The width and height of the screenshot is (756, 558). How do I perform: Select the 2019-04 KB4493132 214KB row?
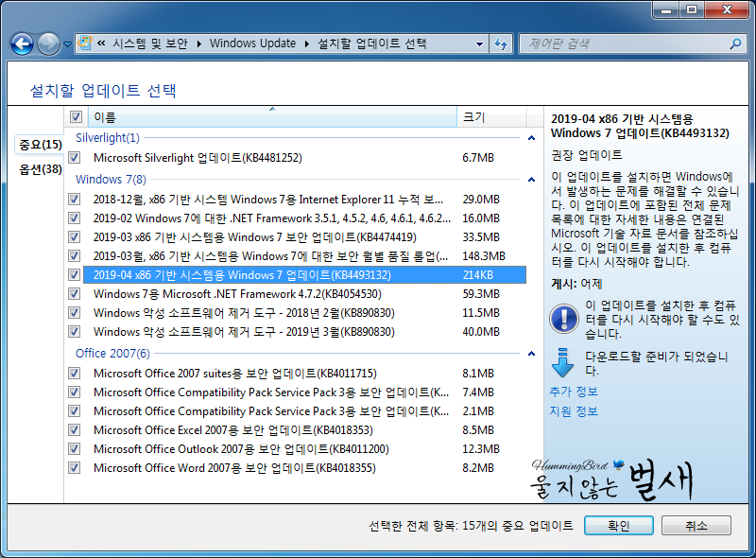coord(304,274)
